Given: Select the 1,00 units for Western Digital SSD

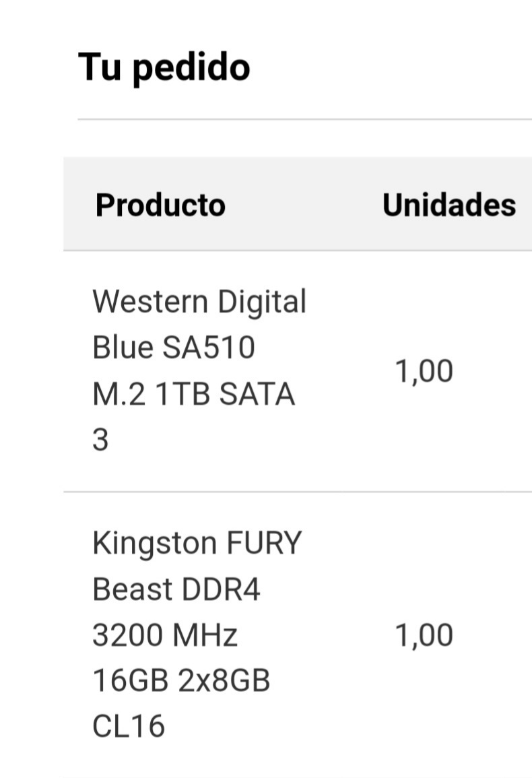Looking at the screenshot, I should [x=424, y=371].
